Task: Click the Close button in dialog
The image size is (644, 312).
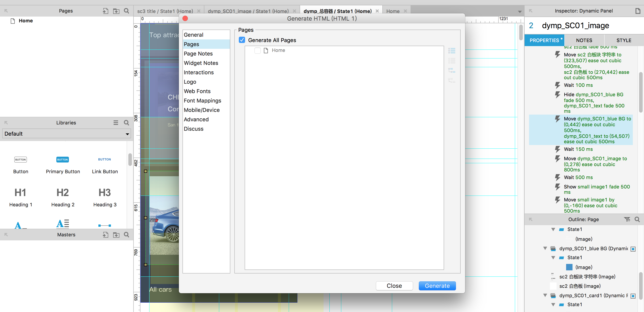Action: pos(394,286)
